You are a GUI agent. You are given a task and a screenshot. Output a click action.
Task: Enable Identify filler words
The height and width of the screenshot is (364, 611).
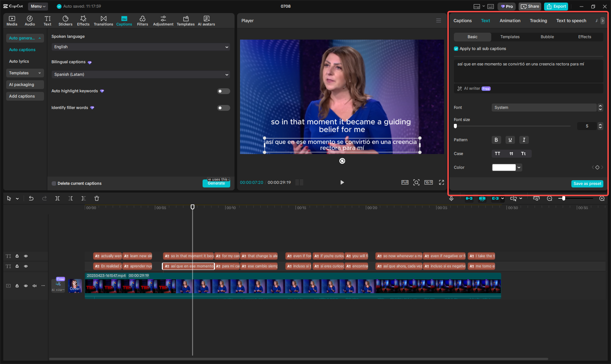(223, 108)
